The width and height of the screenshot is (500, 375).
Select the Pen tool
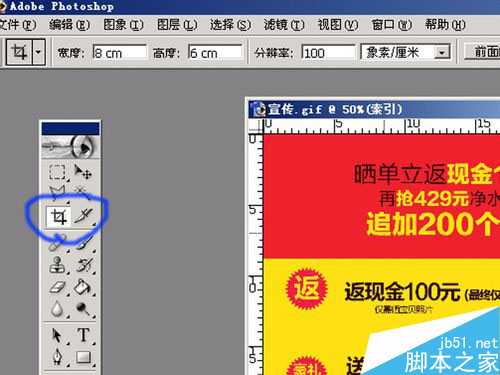[57, 357]
